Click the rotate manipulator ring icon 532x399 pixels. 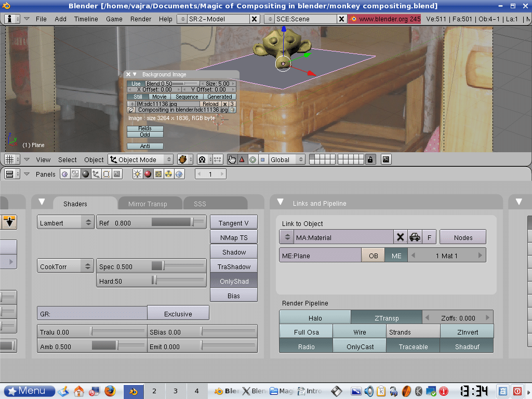coord(252,159)
